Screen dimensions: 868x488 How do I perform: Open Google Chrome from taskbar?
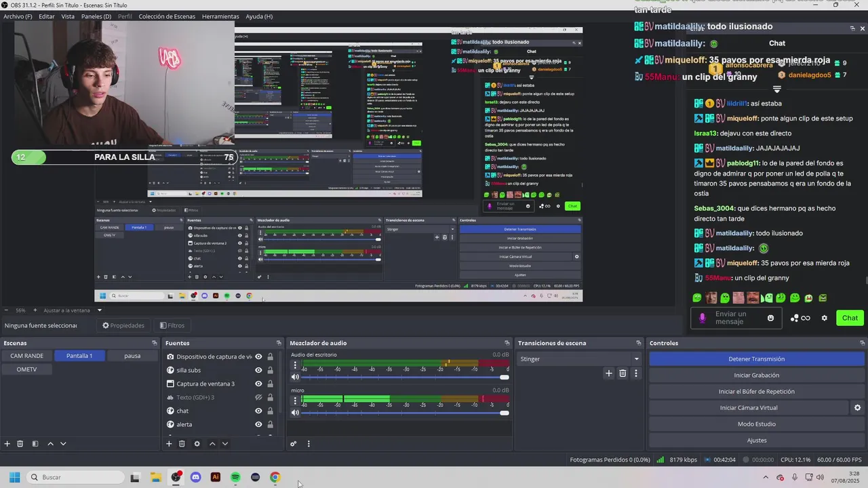click(x=275, y=477)
